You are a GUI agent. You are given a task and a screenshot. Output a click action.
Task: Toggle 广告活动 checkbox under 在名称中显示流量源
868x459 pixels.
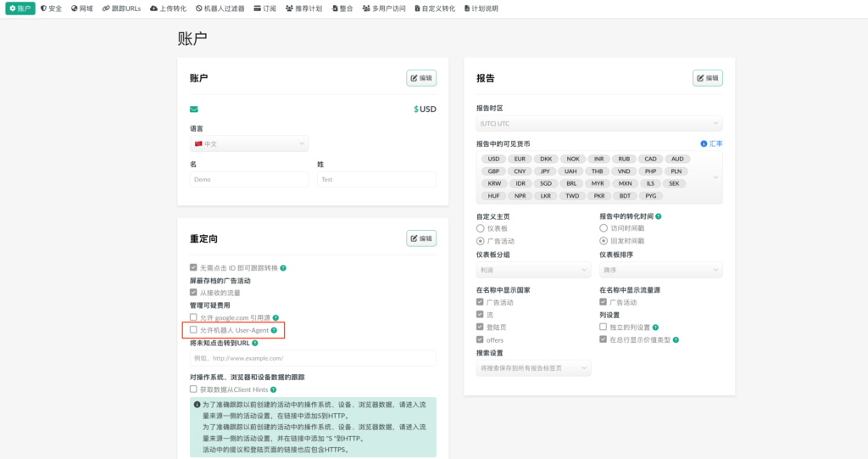point(603,302)
